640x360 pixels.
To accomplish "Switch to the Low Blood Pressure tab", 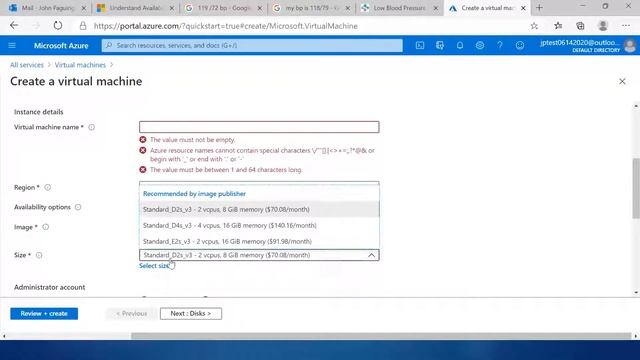I will [399, 8].
